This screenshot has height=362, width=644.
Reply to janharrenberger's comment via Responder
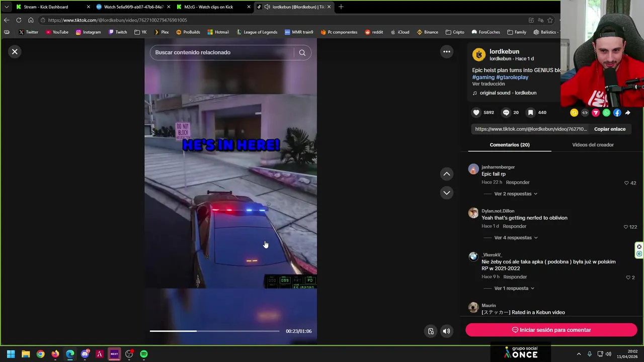pos(518,183)
